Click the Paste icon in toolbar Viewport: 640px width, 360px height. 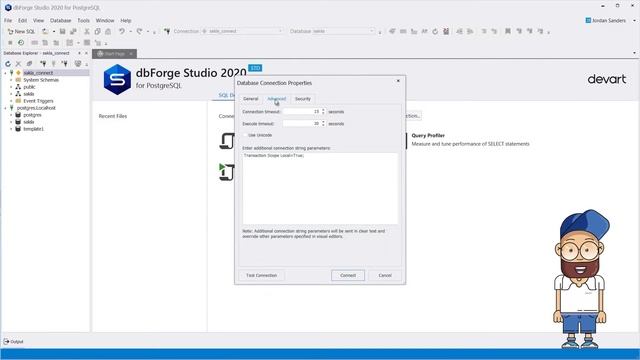[108, 31]
